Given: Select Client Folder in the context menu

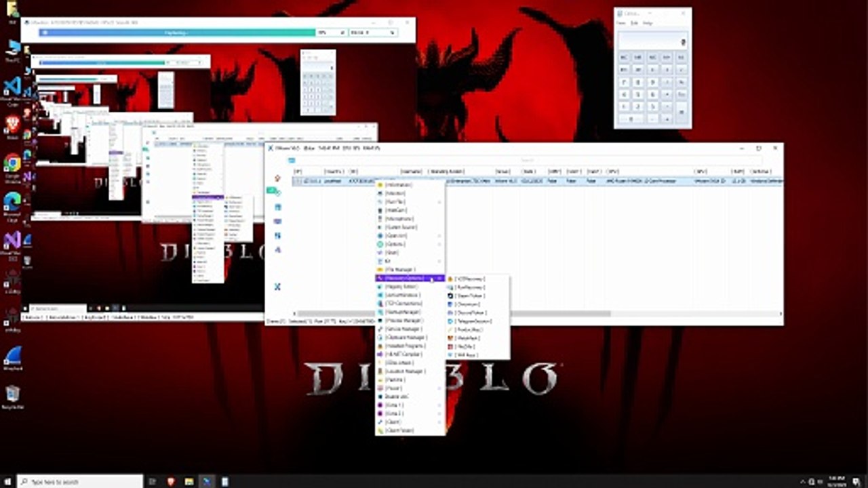Looking at the screenshot, I should pyautogui.click(x=410, y=430).
